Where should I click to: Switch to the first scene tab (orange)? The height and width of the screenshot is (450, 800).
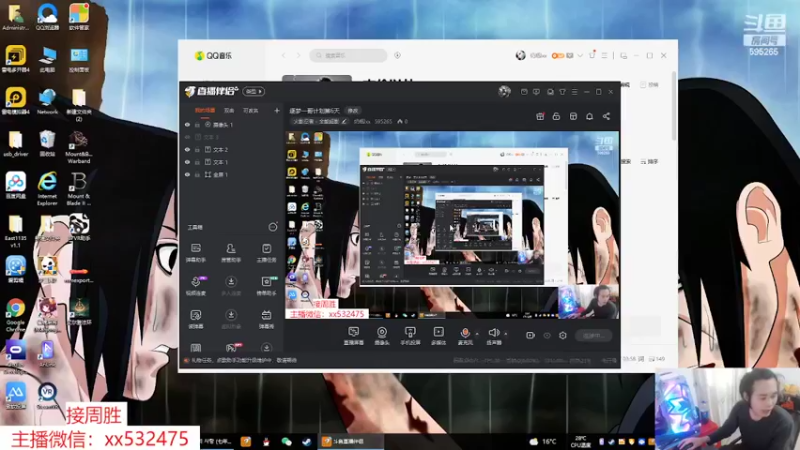205,110
